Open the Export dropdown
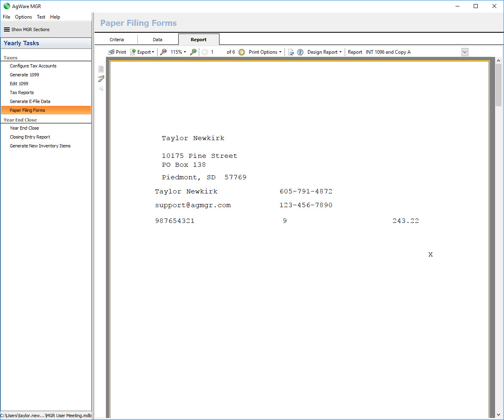 (142, 52)
